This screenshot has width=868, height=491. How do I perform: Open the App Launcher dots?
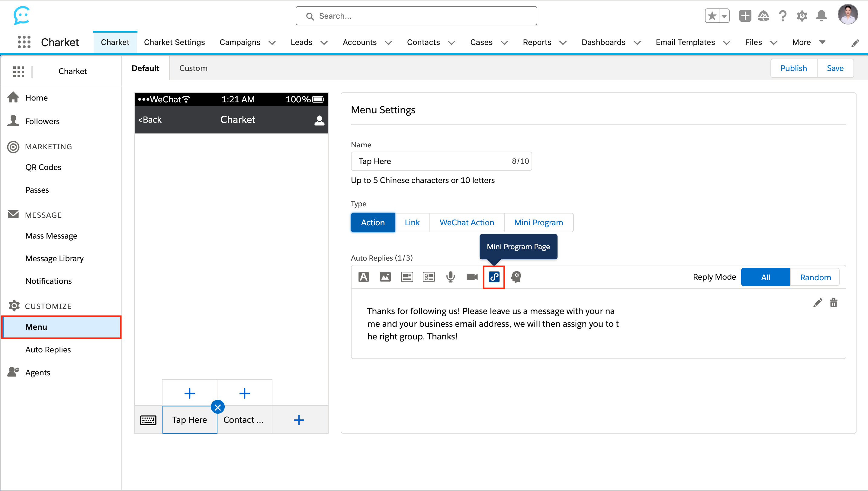pyautogui.click(x=24, y=42)
